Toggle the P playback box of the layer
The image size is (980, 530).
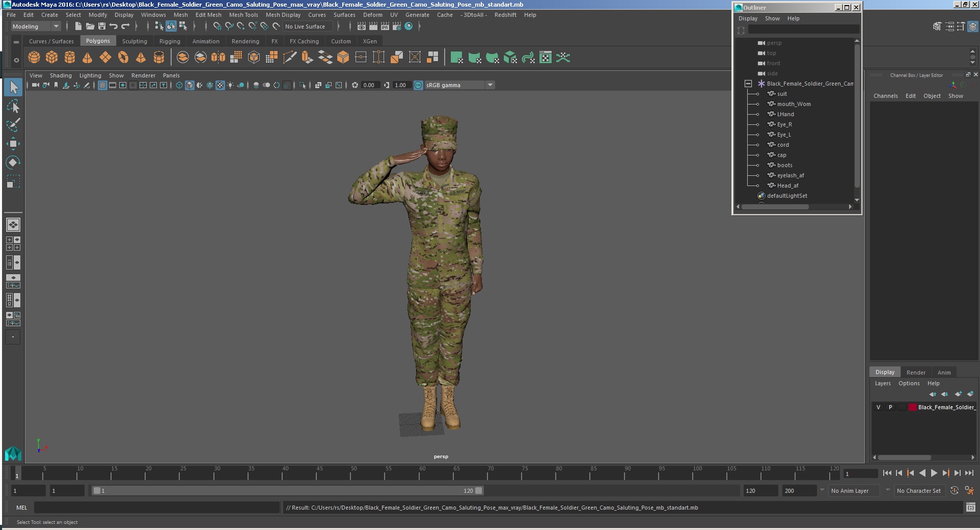[x=890, y=407]
